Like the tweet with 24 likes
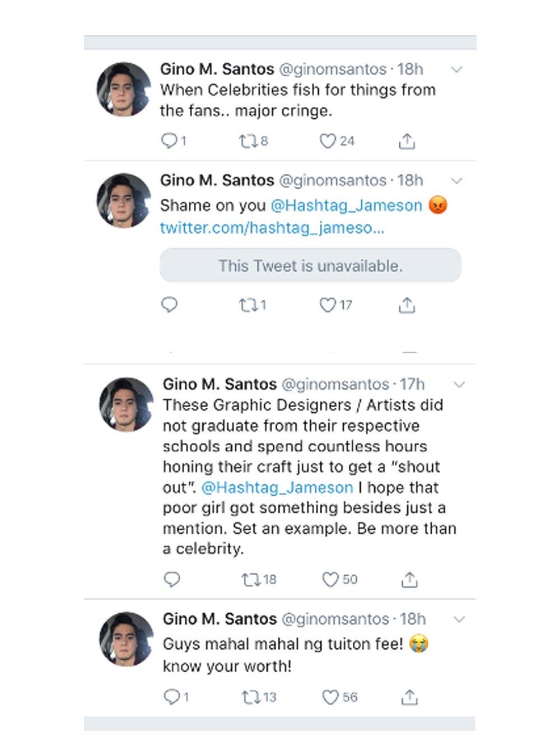Screen dimensions: 560x746 coord(328,141)
